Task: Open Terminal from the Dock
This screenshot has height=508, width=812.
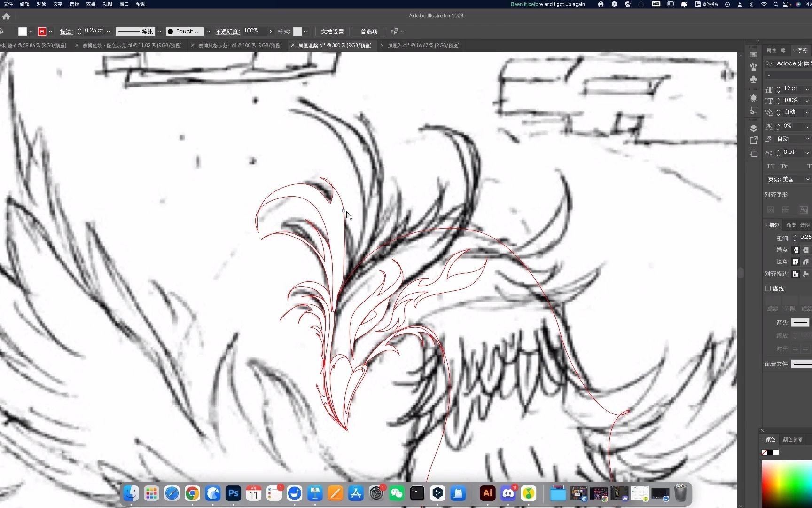Action: (x=417, y=493)
